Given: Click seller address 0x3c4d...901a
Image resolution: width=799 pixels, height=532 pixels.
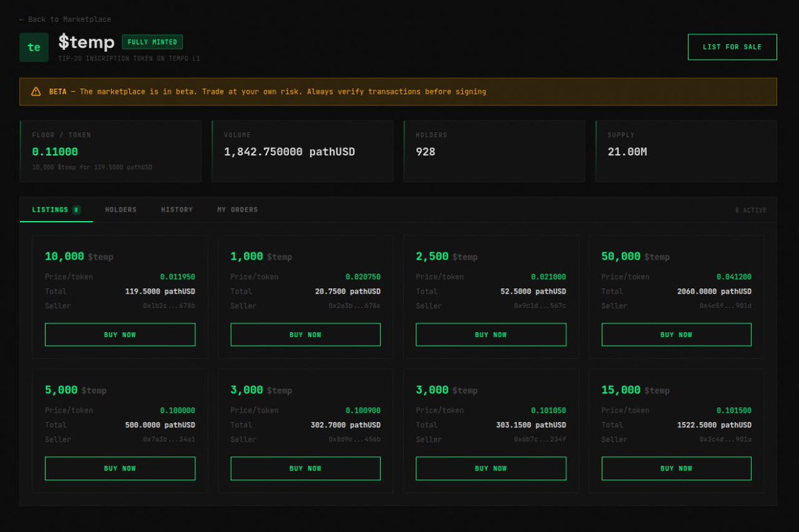Looking at the screenshot, I should coord(725,439).
